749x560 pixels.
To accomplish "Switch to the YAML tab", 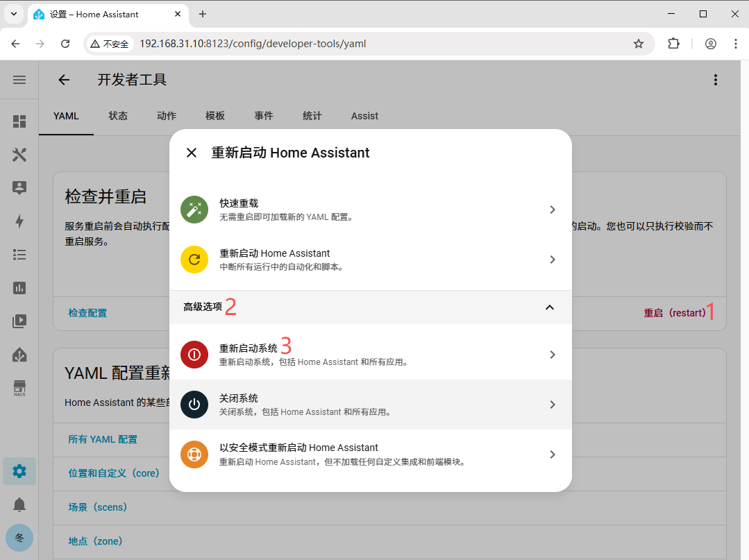I will coord(66,116).
